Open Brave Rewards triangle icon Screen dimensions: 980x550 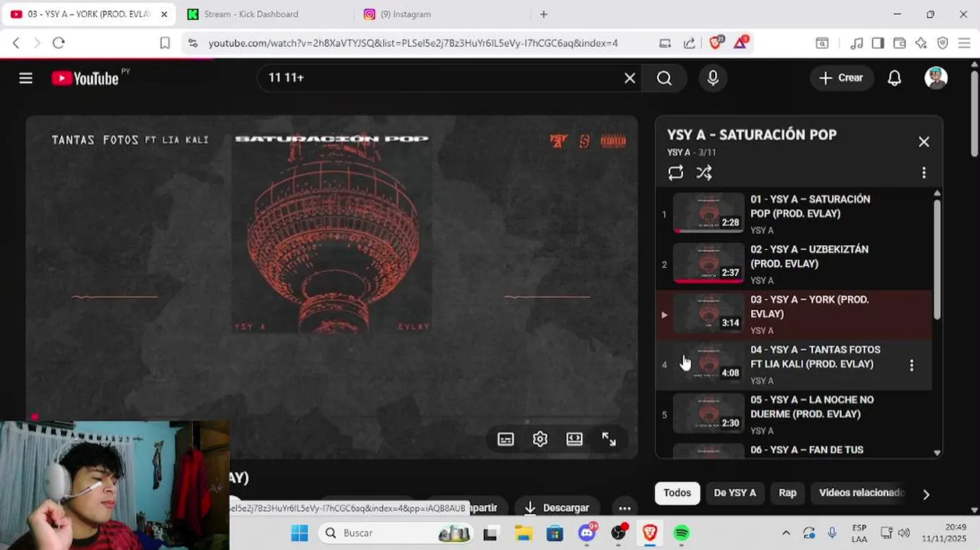[741, 43]
